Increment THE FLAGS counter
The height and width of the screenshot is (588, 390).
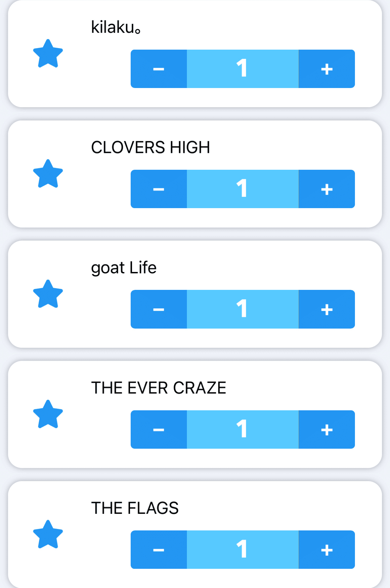tap(326, 550)
